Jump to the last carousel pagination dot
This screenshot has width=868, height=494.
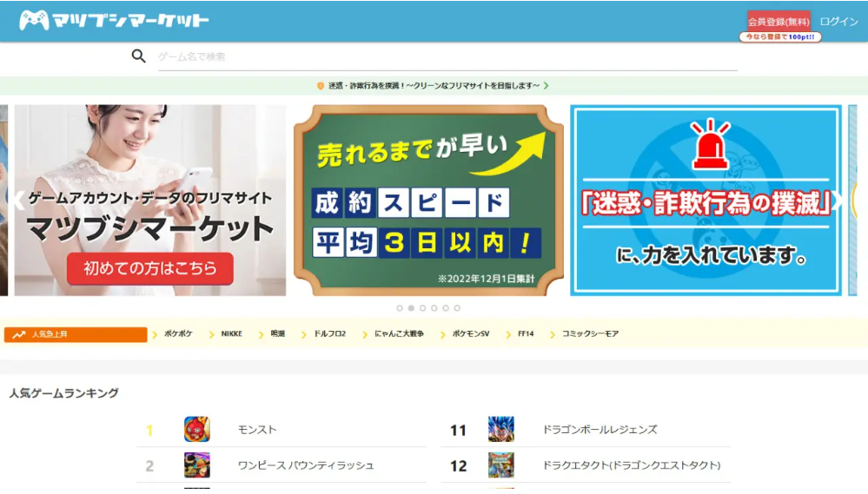click(x=457, y=308)
